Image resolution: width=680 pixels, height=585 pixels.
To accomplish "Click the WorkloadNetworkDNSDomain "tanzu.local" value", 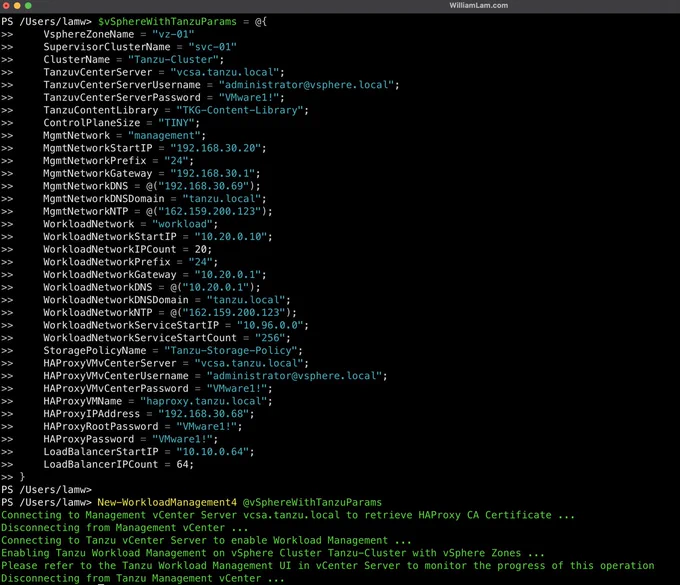I will tap(246, 300).
